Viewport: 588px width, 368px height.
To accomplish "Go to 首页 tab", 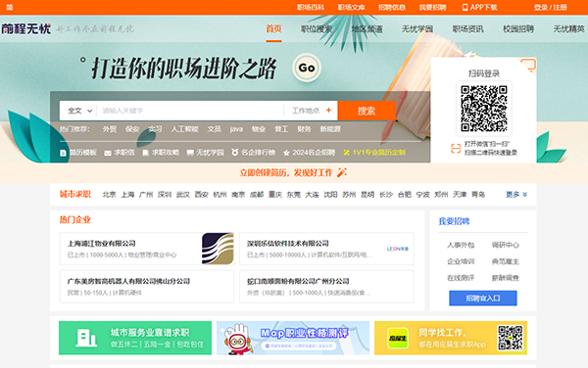I will click(x=273, y=28).
